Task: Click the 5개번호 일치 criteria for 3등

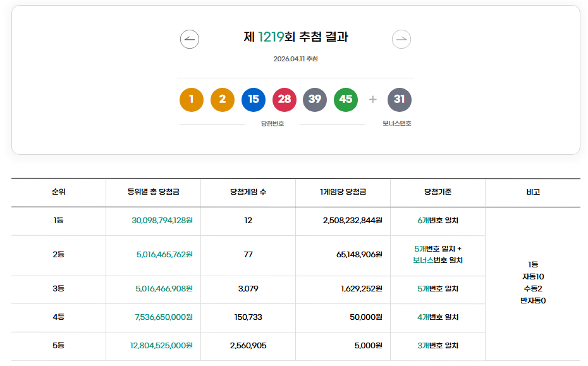Action: [438, 290]
